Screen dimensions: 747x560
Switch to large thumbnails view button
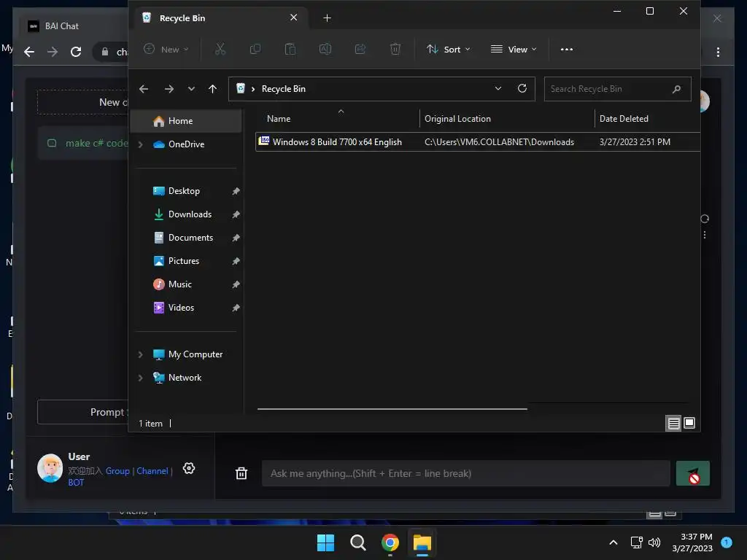tap(689, 423)
